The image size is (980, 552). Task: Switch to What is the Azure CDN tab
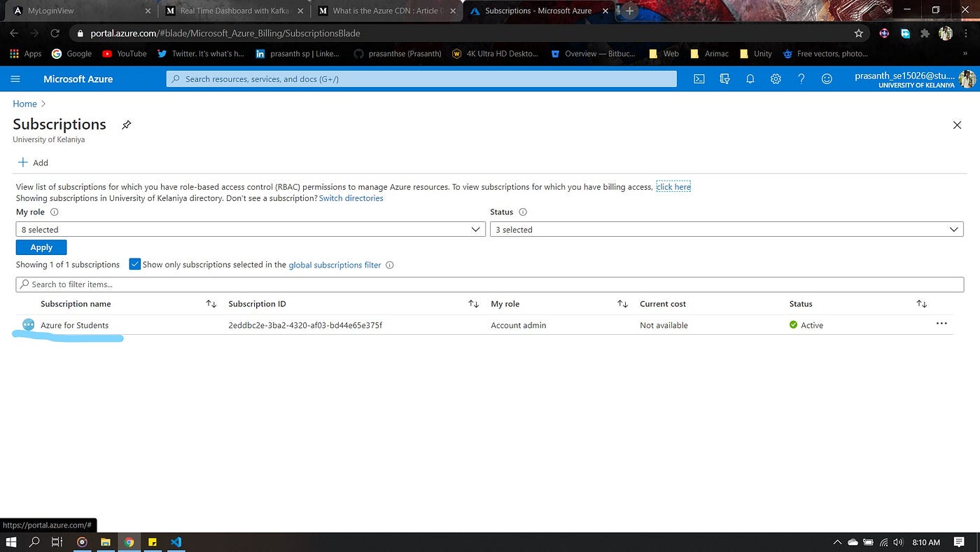click(388, 11)
